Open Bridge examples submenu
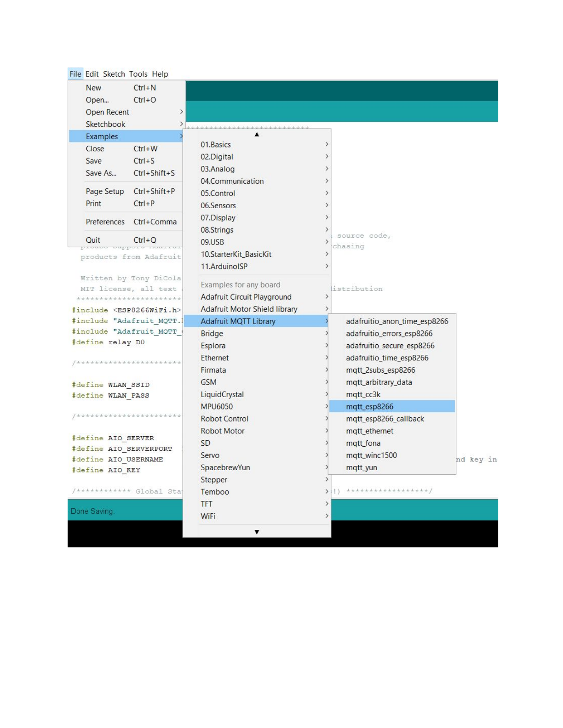 (x=257, y=333)
